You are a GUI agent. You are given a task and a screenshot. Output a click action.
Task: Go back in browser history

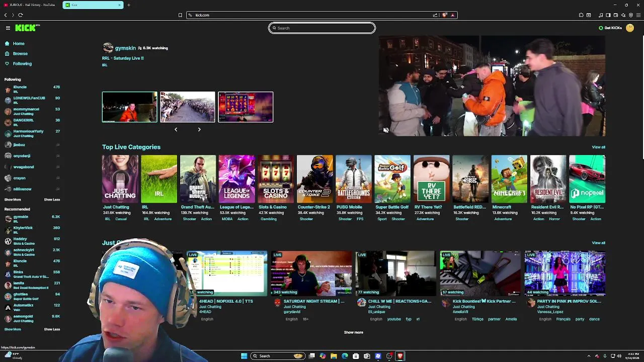click(x=6, y=15)
